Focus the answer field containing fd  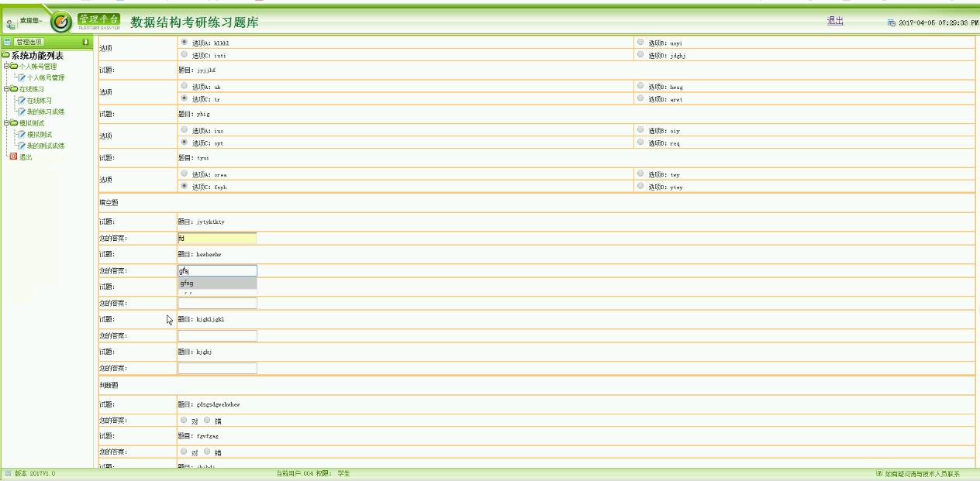pyautogui.click(x=217, y=238)
